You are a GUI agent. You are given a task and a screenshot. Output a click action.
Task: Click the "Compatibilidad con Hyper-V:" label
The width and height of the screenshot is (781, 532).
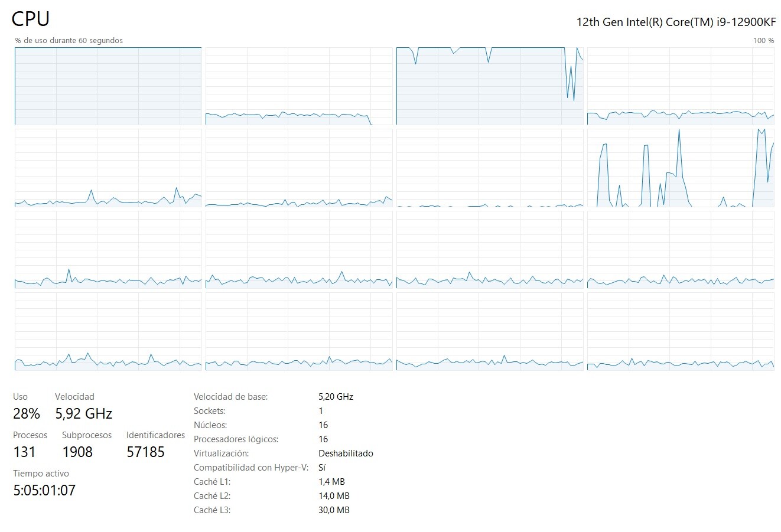251,468
